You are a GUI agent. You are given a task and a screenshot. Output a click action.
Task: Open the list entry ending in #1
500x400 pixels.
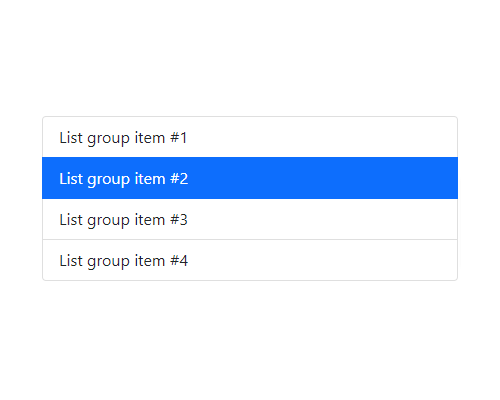click(x=250, y=137)
